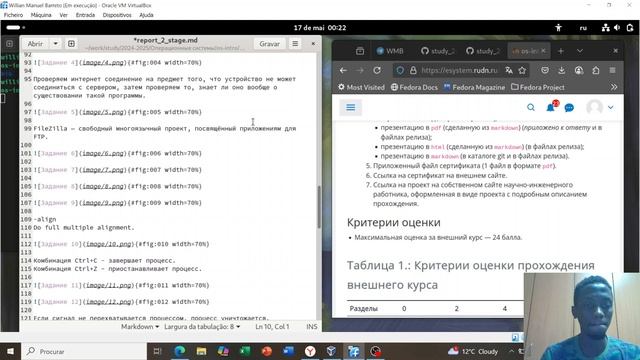Open Microsoft Edge from taskbar
The image size is (640, 360).
click(x=180, y=351)
